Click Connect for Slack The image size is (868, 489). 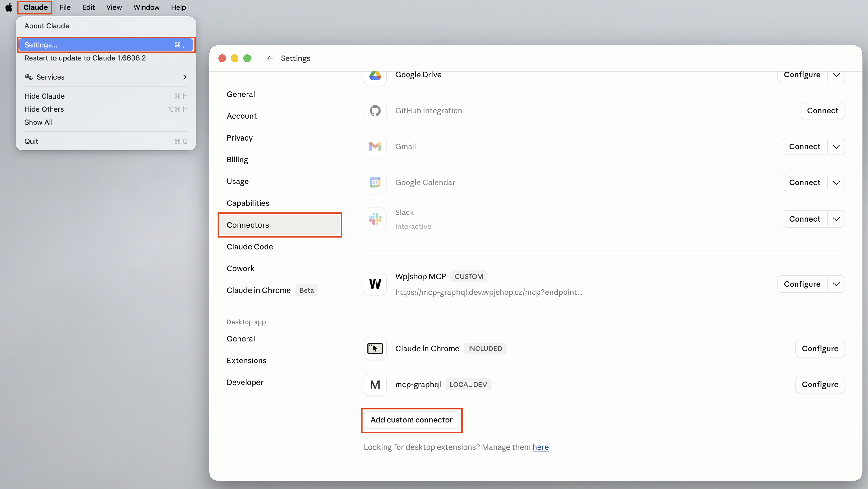805,219
